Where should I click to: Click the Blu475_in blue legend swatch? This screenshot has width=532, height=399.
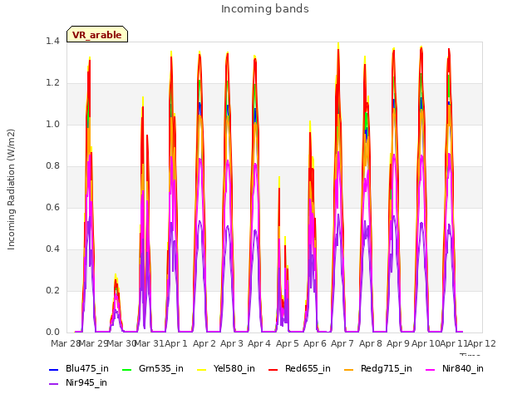pyautogui.click(x=53, y=369)
